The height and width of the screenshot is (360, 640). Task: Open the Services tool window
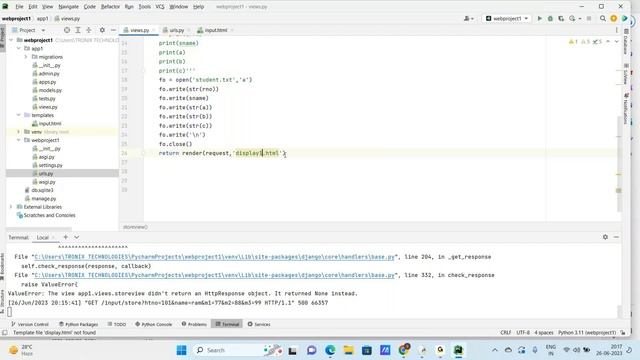[x=259, y=324]
